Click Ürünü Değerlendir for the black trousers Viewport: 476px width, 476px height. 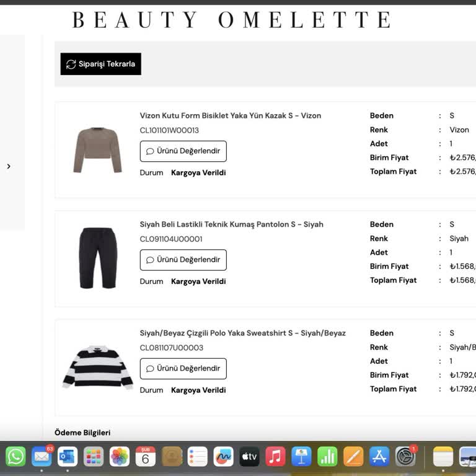pos(183,260)
